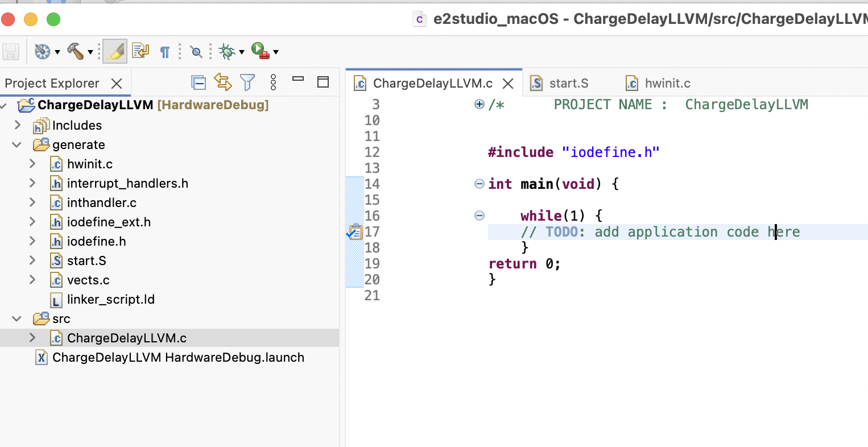The width and height of the screenshot is (868, 447).
Task: Open the Project Explorer View Menu dots
Action: [x=273, y=82]
